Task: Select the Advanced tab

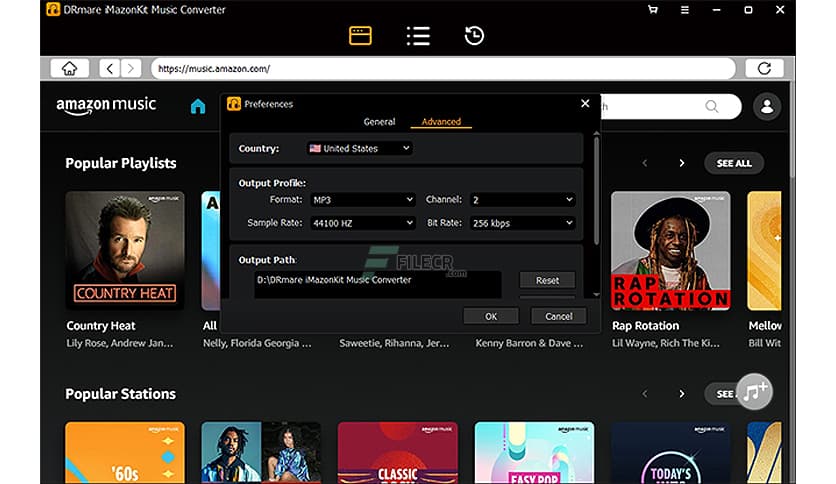Action: (x=441, y=122)
